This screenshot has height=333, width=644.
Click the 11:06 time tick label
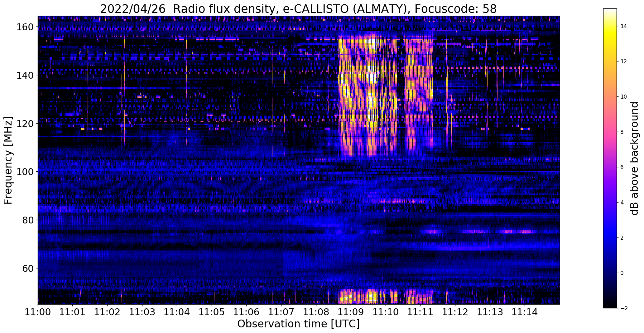[x=247, y=312]
